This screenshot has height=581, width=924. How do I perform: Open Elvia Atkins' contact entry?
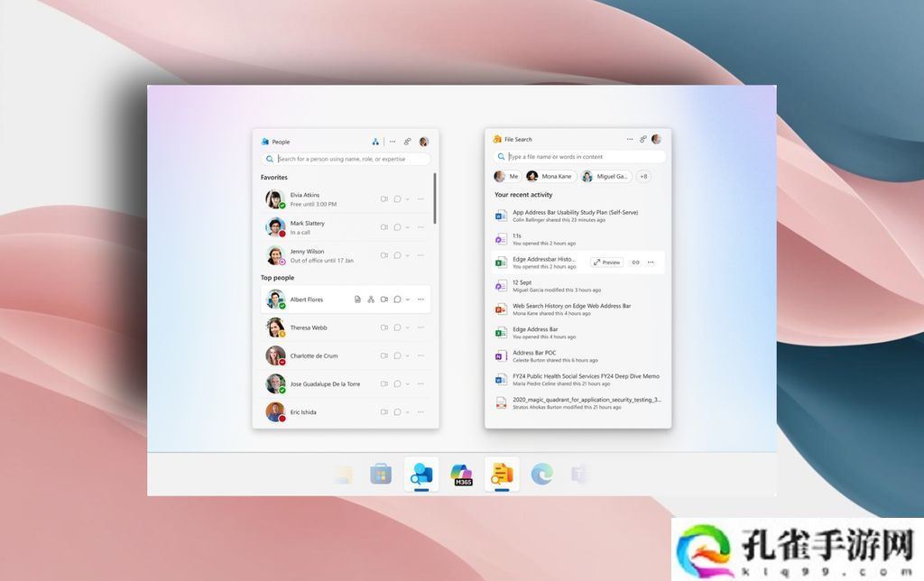346,199
